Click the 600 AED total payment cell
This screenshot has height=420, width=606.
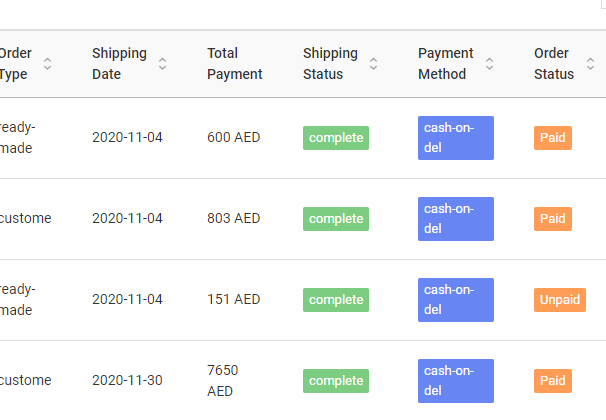(233, 137)
